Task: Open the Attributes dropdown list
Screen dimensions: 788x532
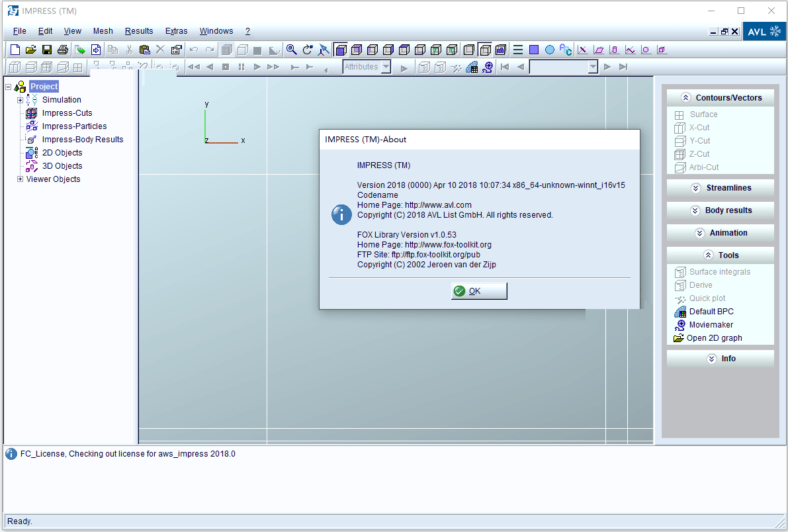Action: point(386,67)
